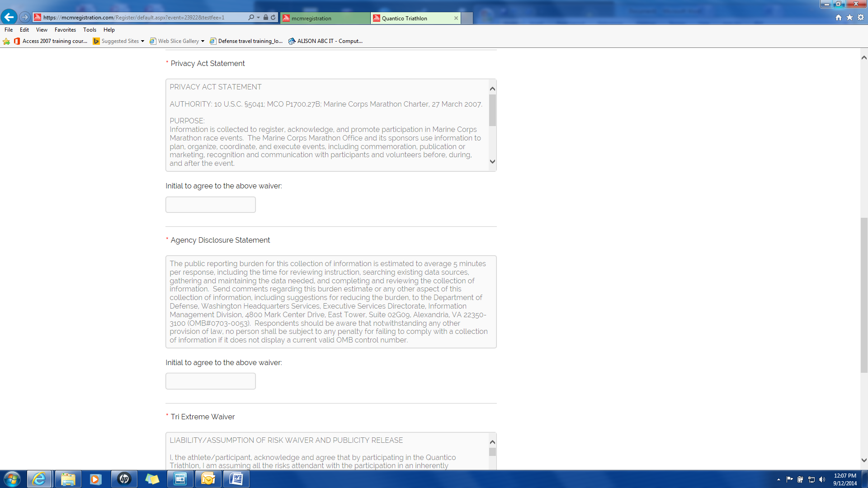Click the Privacy Act initials input field
This screenshot has height=488, width=868.
pos(210,205)
